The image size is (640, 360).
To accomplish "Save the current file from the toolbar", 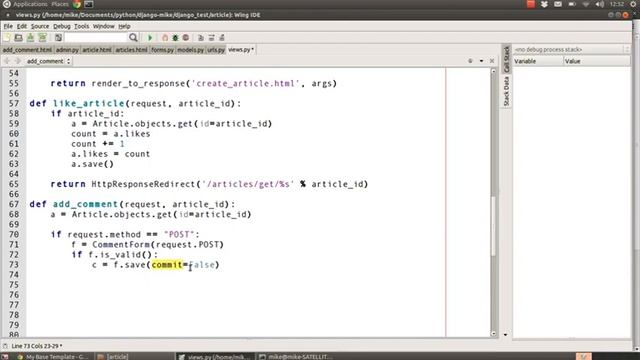I will coord(30,38).
